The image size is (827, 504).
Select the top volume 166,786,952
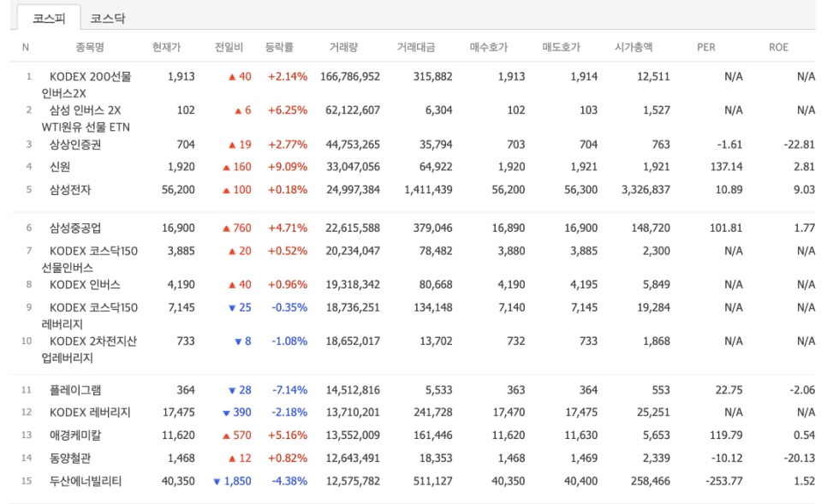tap(350, 76)
